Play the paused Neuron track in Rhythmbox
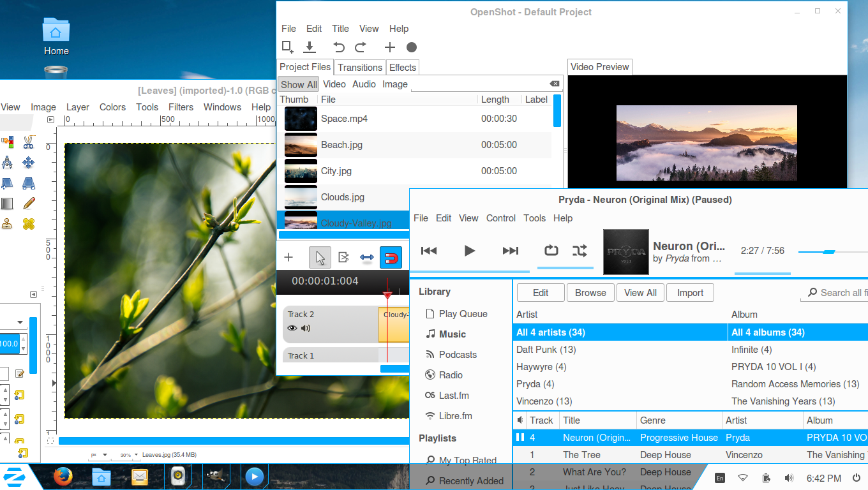The image size is (868, 490). click(x=470, y=251)
